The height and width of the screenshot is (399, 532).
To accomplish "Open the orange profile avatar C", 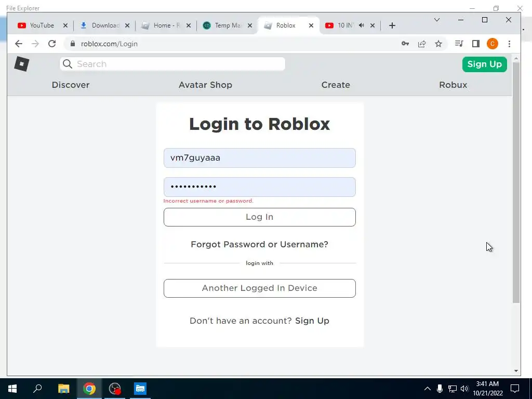I will pos(493,44).
